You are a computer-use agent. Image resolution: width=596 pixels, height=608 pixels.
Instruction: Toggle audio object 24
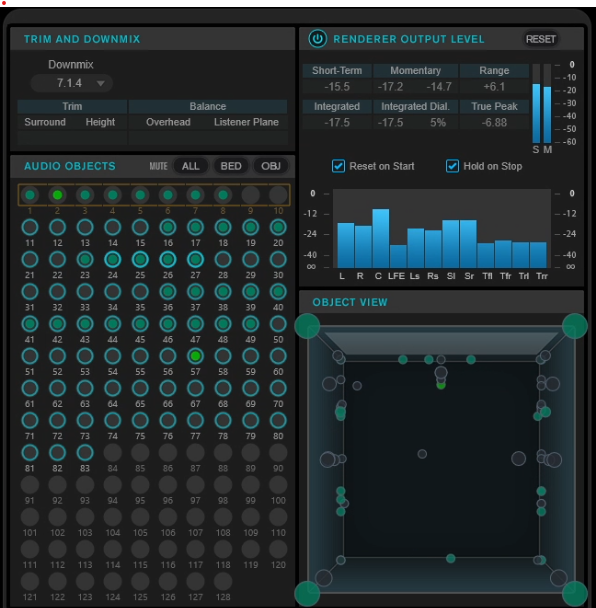[112, 259]
